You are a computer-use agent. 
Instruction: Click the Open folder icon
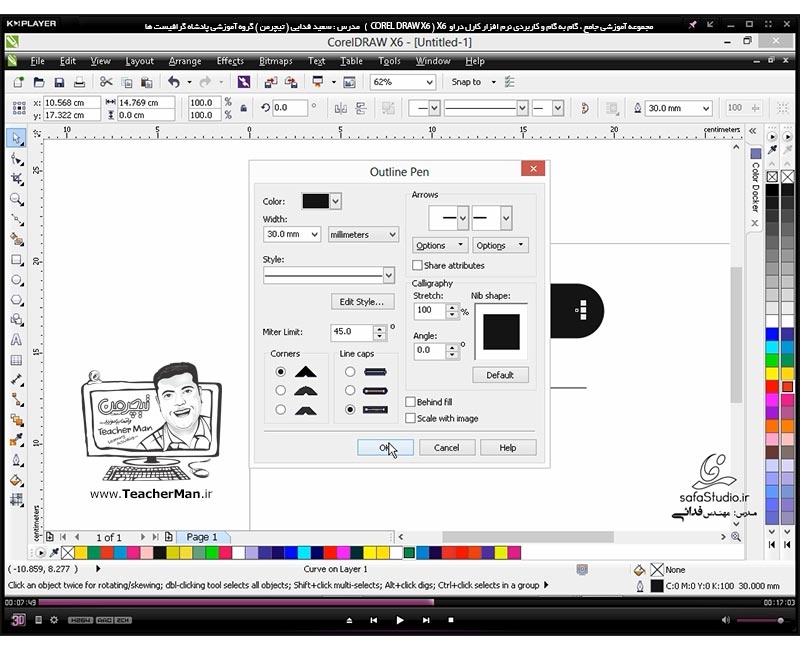[39, 82]
